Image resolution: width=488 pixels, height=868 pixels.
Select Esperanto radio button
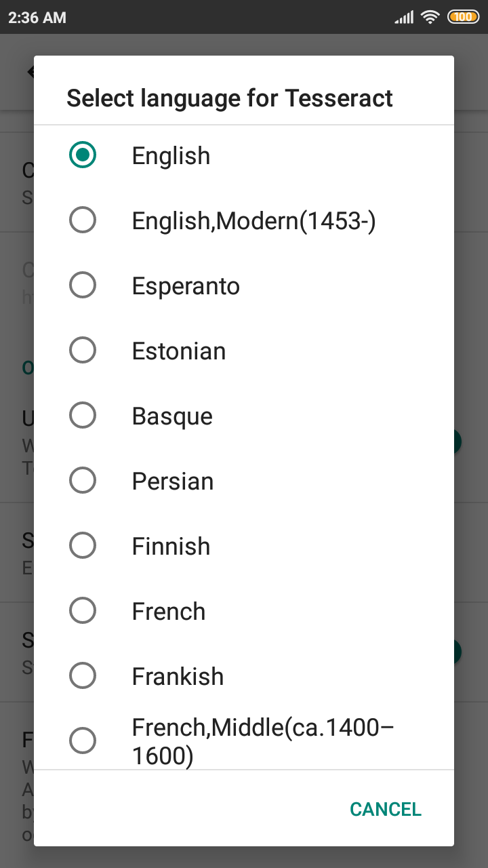click(x=83, y=285)
